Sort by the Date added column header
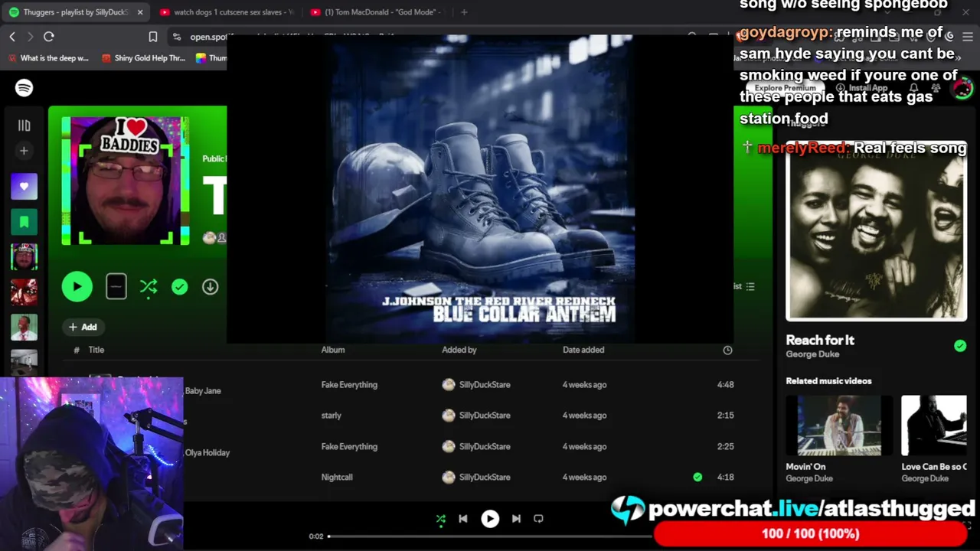The width and height of the screenshot is (980, 551). coord(583,350)
